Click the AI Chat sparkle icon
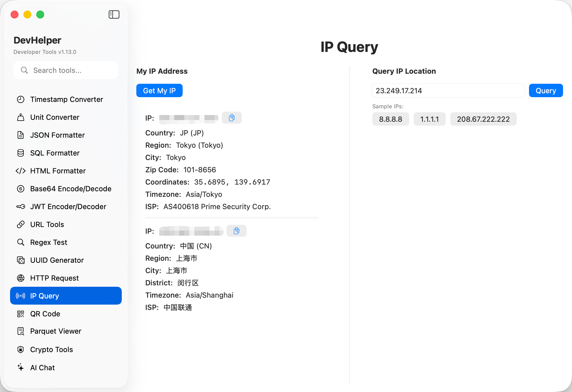This screenshot has height=392, width=572. coord(21,367)
